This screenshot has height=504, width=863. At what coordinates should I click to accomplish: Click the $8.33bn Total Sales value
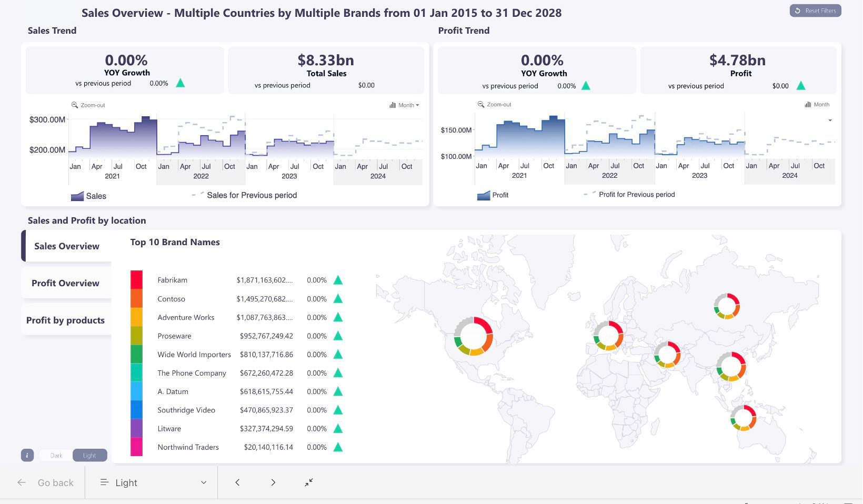click(x=326, y=60)
